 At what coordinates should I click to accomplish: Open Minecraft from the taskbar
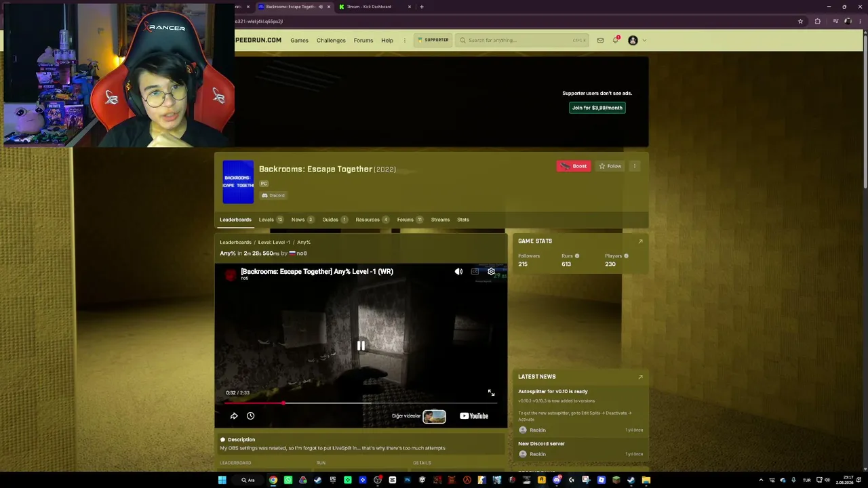coord(616,481)
